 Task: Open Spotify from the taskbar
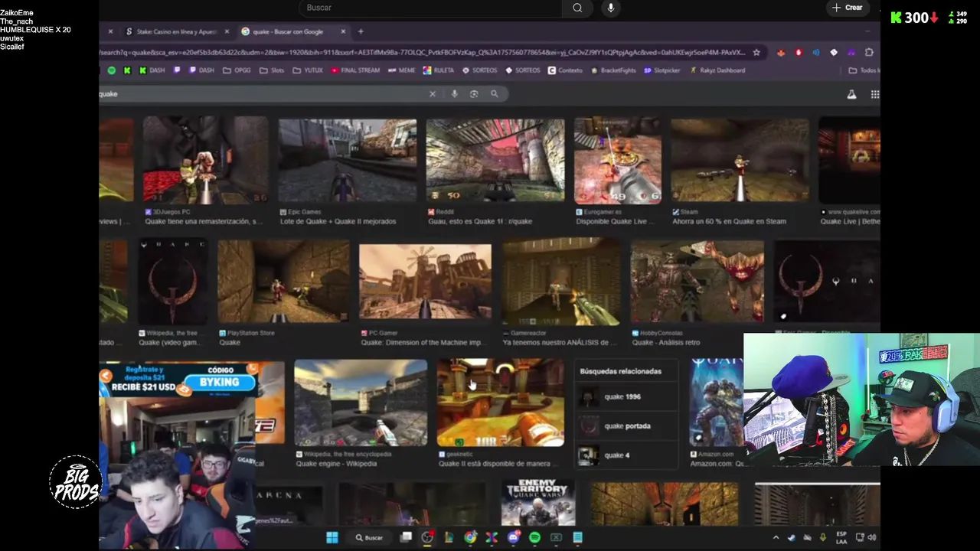point(534,537)
